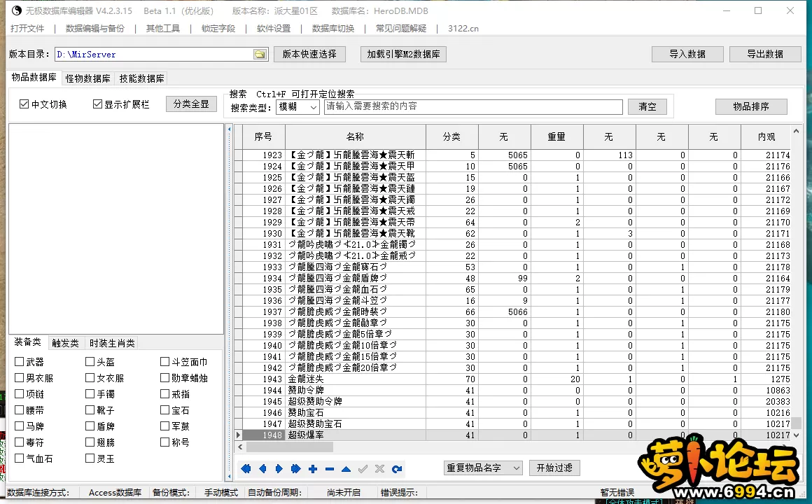Screen dimensions: 812x504
Task: Click the edit record triangle icon
Action: [346, 469]
